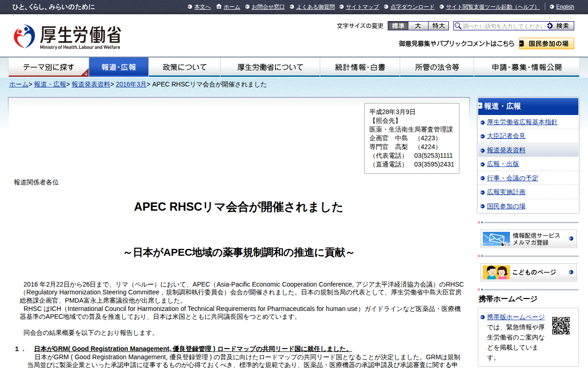Click the Ministry of Health logo

(x=67, y=36)
